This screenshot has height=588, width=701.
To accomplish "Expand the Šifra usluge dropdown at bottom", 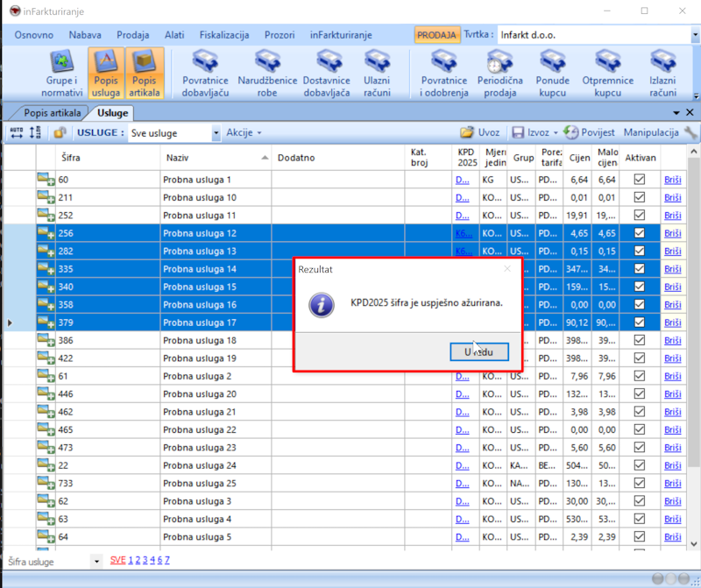I will [x=96, y=561].
